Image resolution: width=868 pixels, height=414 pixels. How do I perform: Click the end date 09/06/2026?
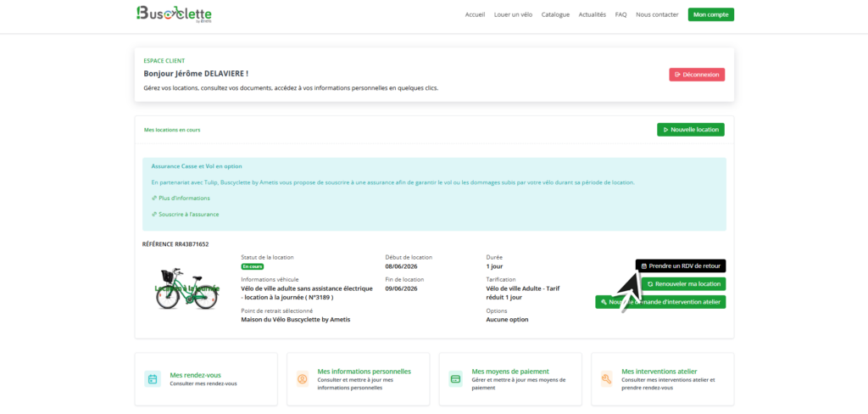(401, 288)
